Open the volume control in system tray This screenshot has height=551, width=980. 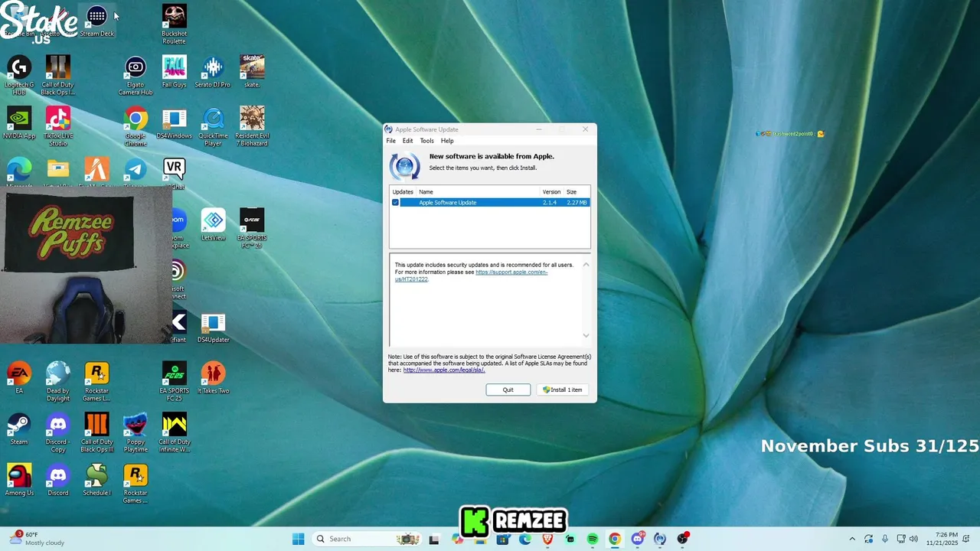tap(914, 539)
